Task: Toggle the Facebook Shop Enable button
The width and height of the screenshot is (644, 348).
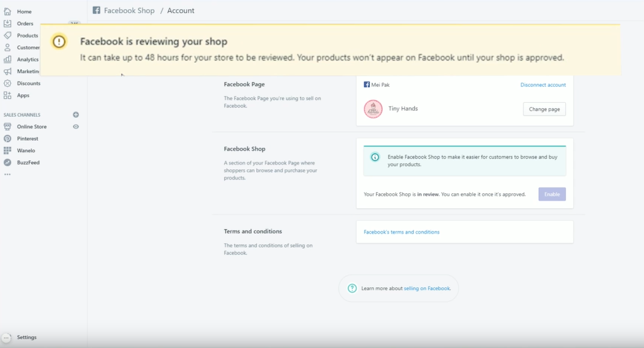Action: click(552, 194)
